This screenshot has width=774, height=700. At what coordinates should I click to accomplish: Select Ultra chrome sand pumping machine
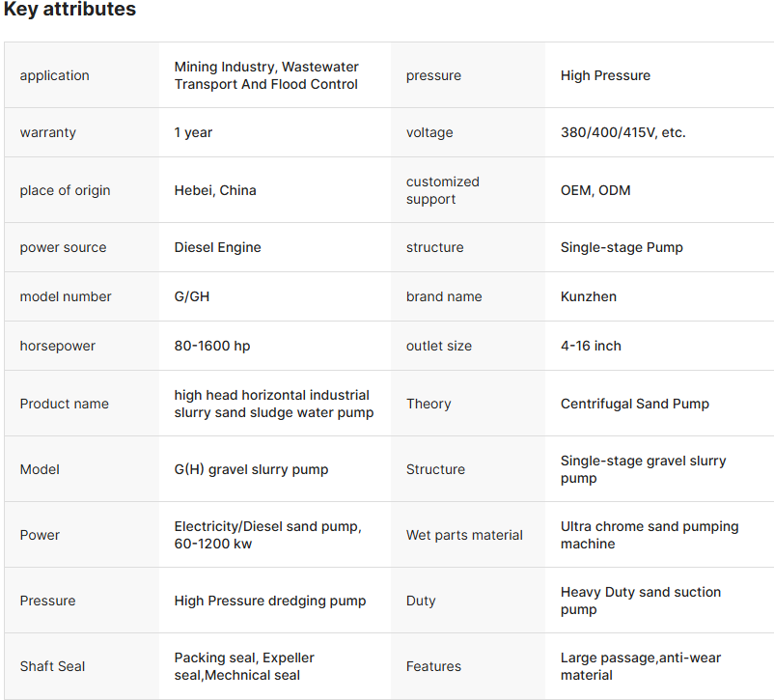pos(649,535)
